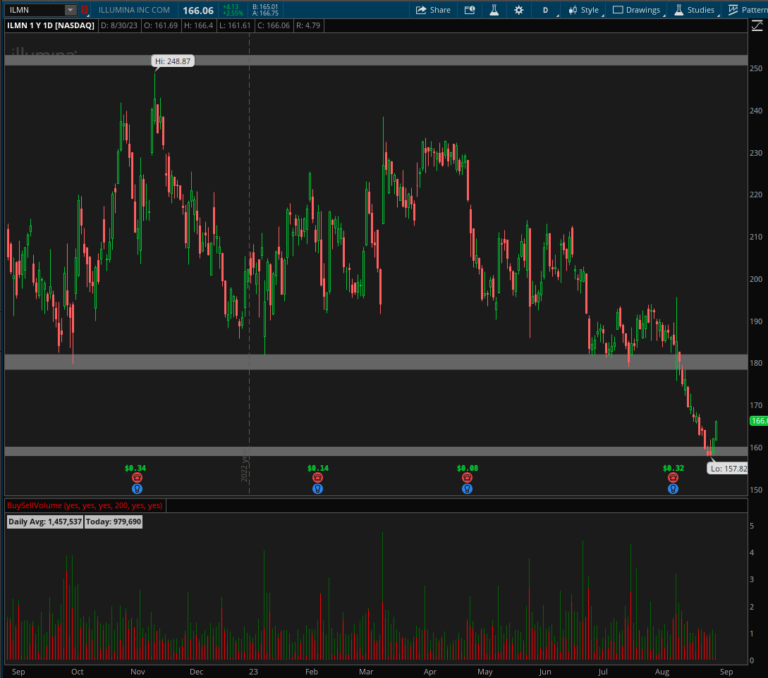The width and height of the screenshot is (768, 678).
Task: Click the R: 4.79 range value
Action: click(308, 25)
